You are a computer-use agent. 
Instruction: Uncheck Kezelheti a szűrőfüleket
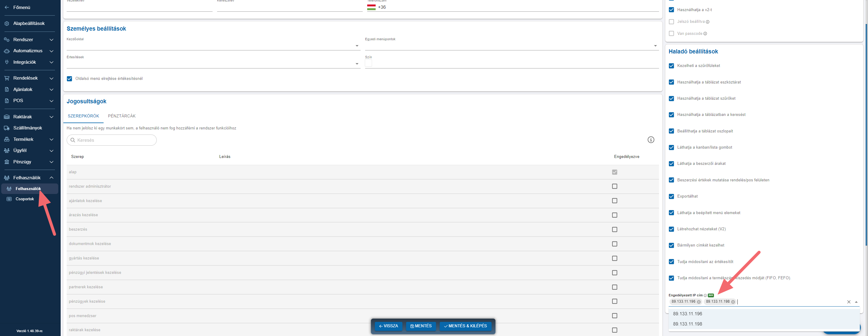[x=671, y=66]
